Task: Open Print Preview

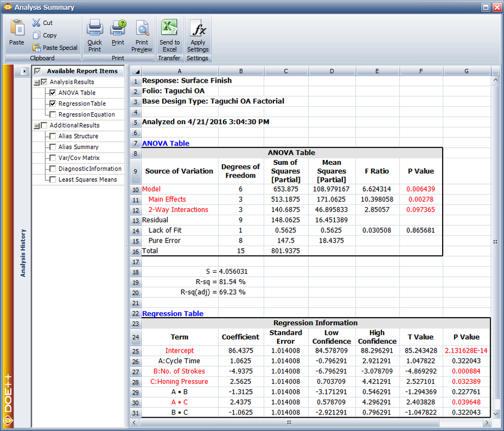Action: click(142, 36)
